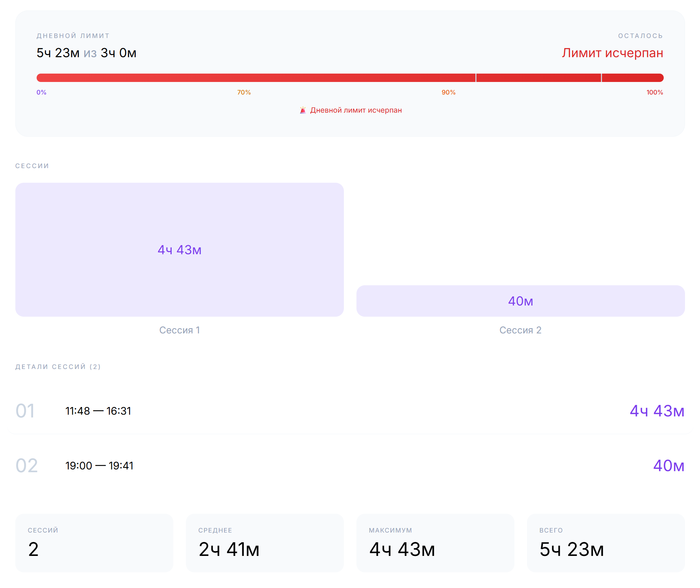Select the 0% marker label
This screenshot has height=588, width=700.
(41, 92)
